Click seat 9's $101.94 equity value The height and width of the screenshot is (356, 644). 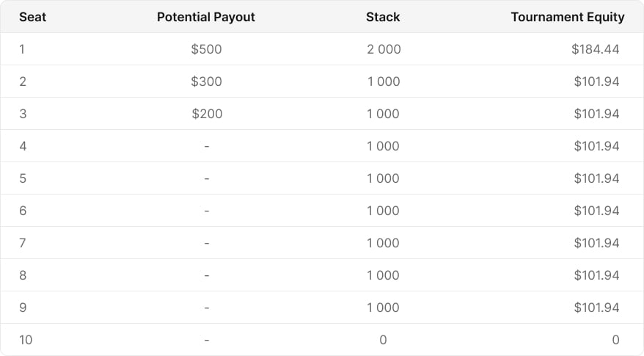coord(596,308)
